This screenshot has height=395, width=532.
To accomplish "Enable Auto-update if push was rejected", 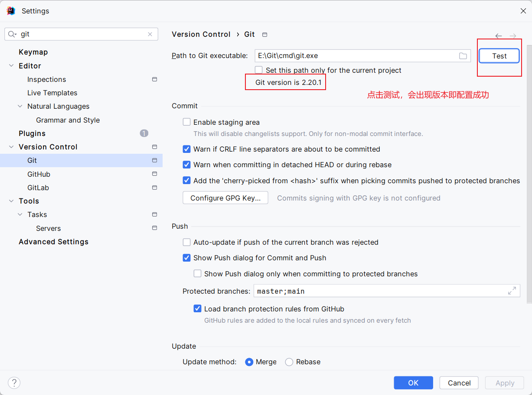I will (x=186, y=242).
